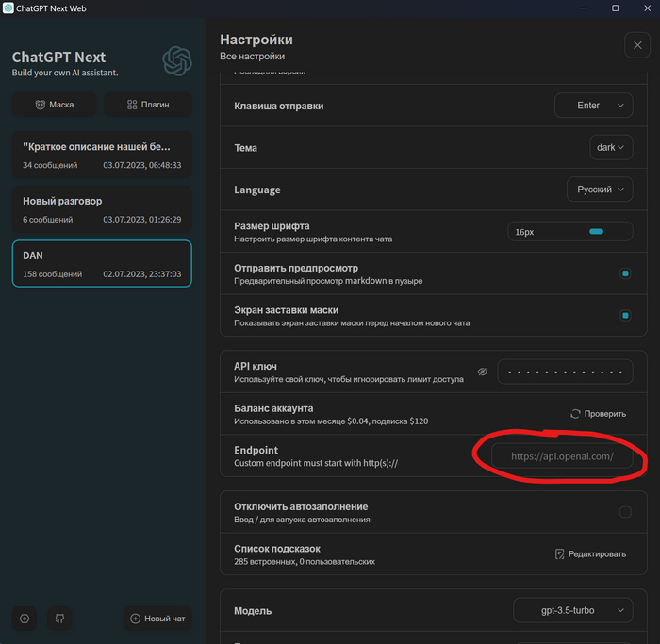The height and width of the screenshot is (644, 660).
Task: Enable the Отключить автозаполнение checkbox
Action: pyautogui.click(x=624, y=512)
